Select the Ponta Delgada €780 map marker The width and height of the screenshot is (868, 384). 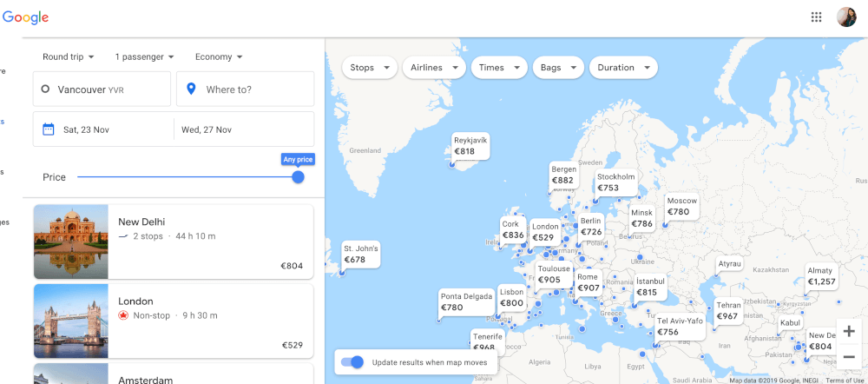466,302
